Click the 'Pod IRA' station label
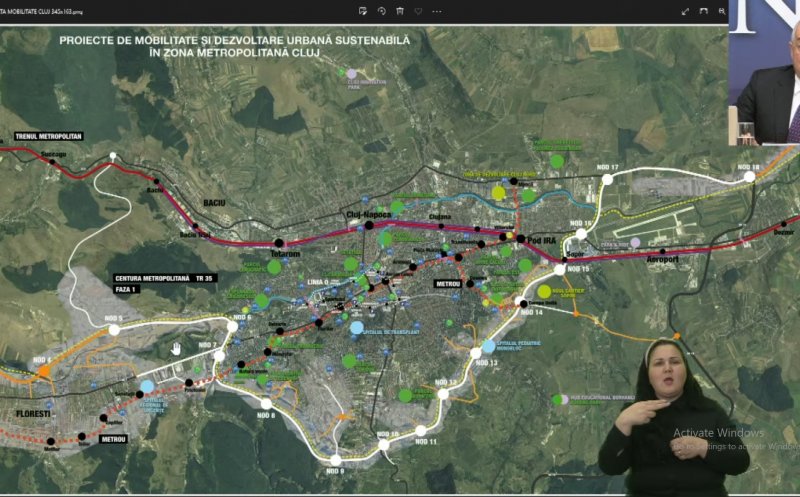Screen dimensions: 800x497 (541, 240)
